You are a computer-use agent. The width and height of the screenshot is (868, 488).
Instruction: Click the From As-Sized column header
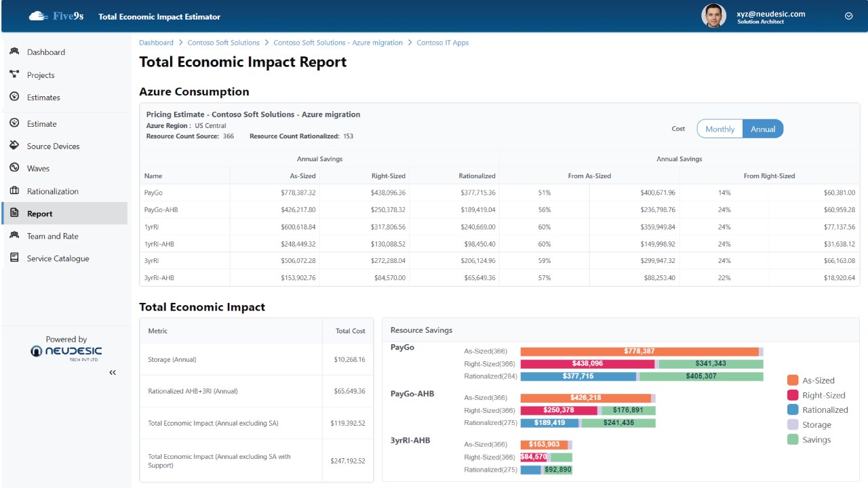[589, 176]
